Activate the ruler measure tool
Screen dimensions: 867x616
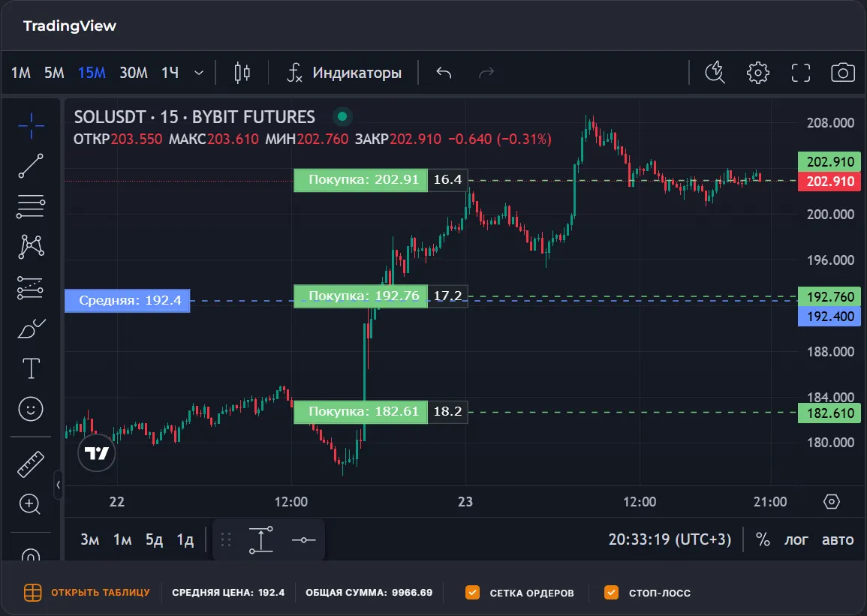tap(31, 464)
